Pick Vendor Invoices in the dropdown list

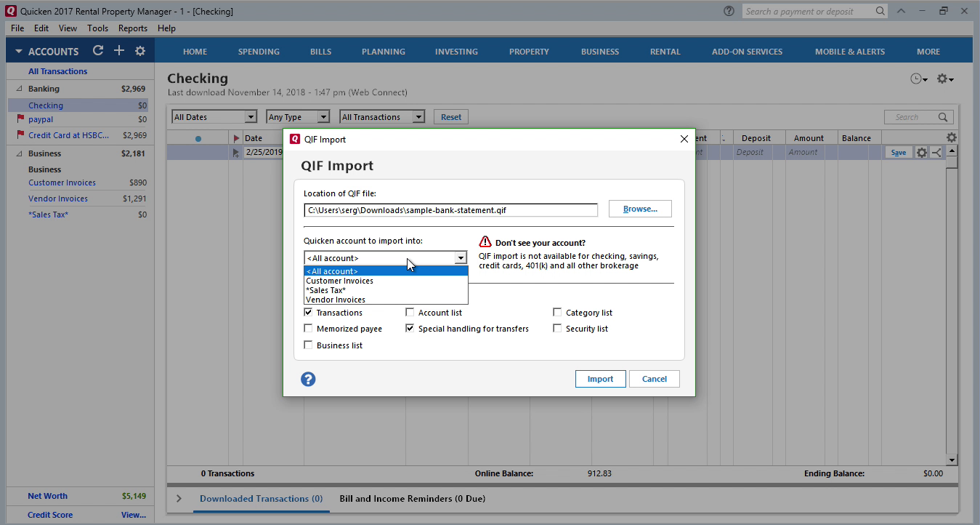[386, 300]
